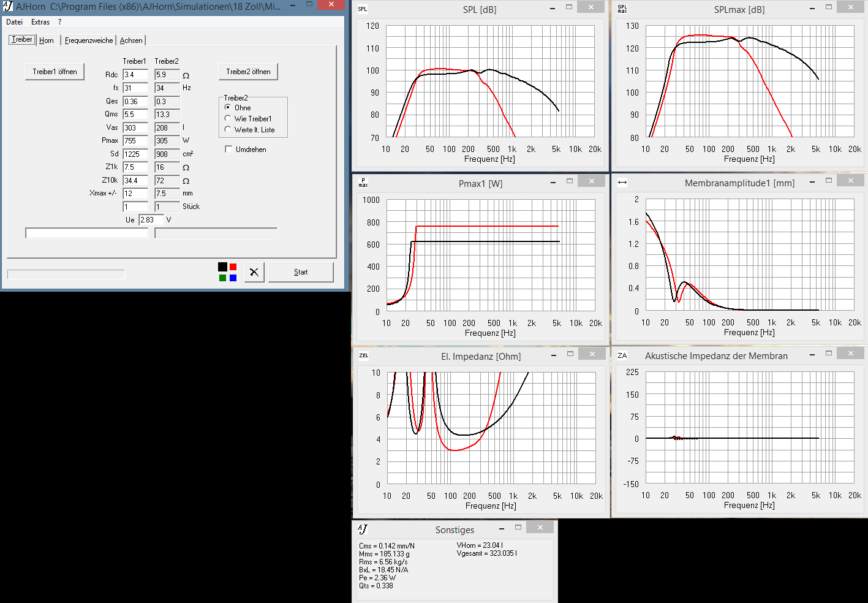
Task: Click the SPLmax window title icon
Action: coord(622,9)
